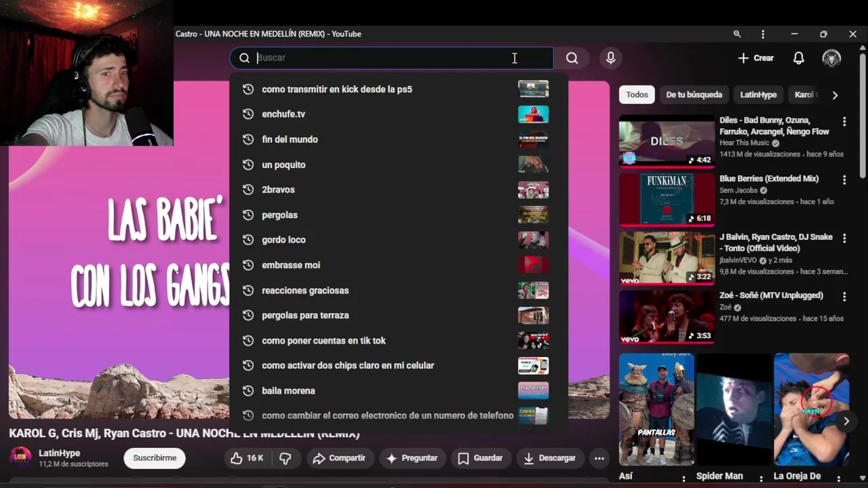Click thumbnail next to 'pergolas para terraza' suggestion
Viewport: 868px width, 488px height.
tap(533, 315)
